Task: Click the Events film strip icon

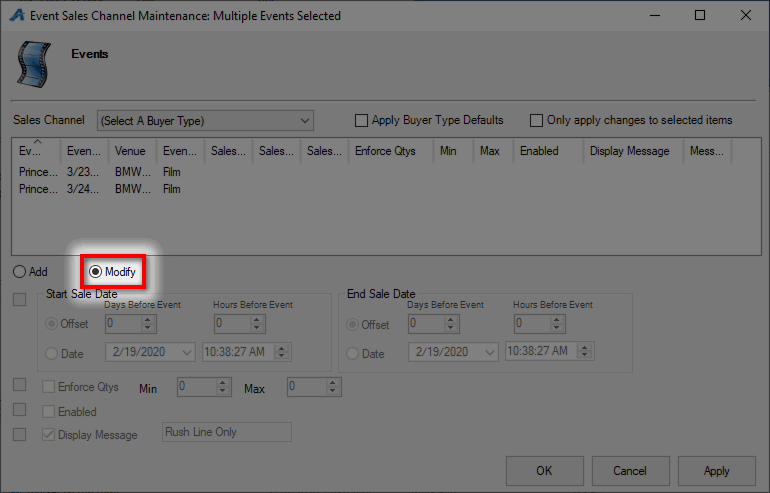Action: tap(34, 64)
